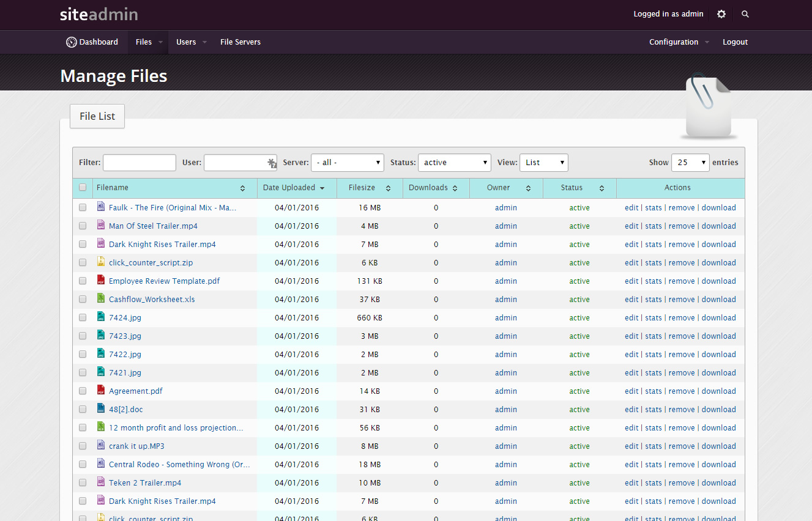
Task: Click the Logout link
Action: (735, 42)
